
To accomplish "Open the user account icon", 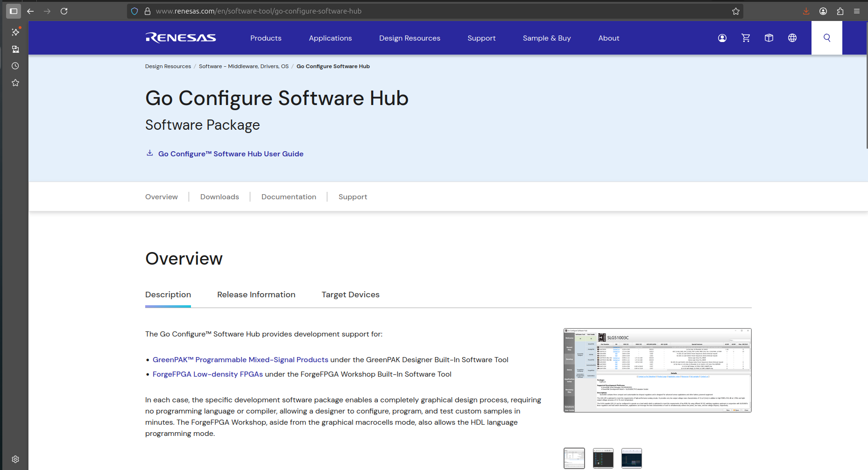I will (722, 38).
